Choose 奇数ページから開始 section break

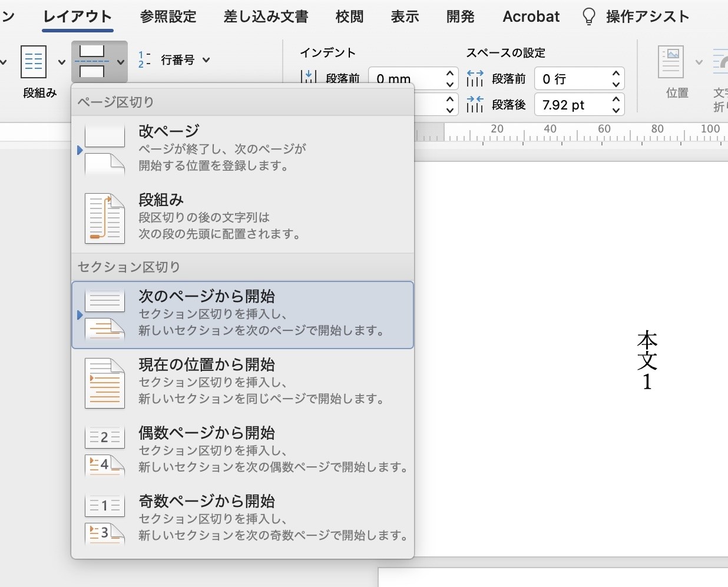[x=243, y=520]
